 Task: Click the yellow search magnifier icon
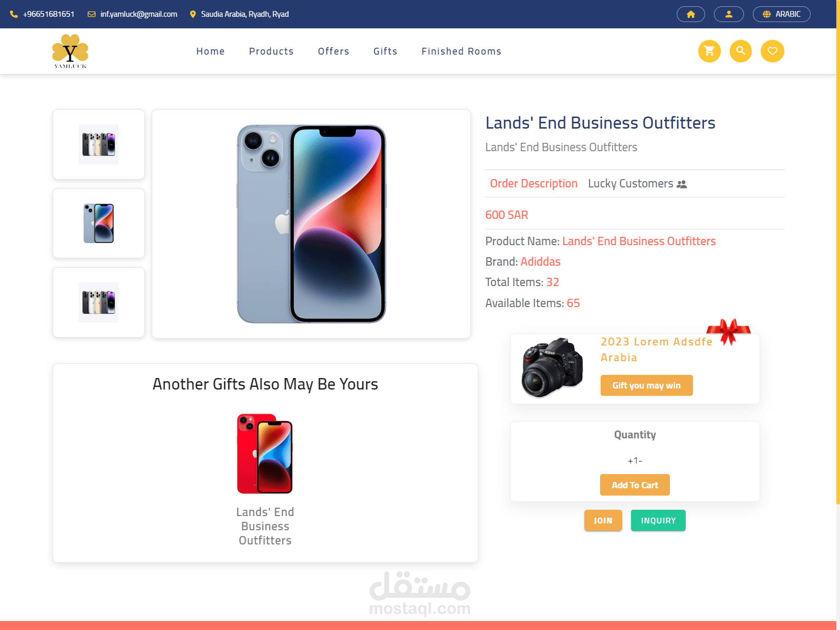click(x=741, y=51)
